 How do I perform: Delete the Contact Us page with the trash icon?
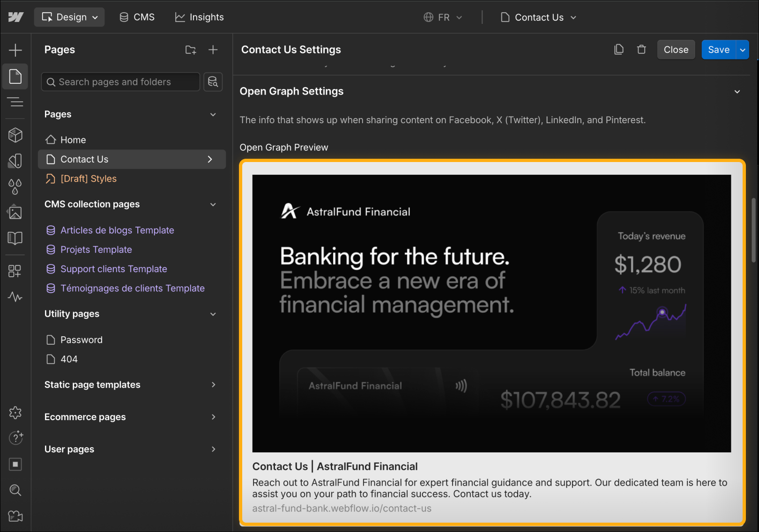(x=641, y=50)
